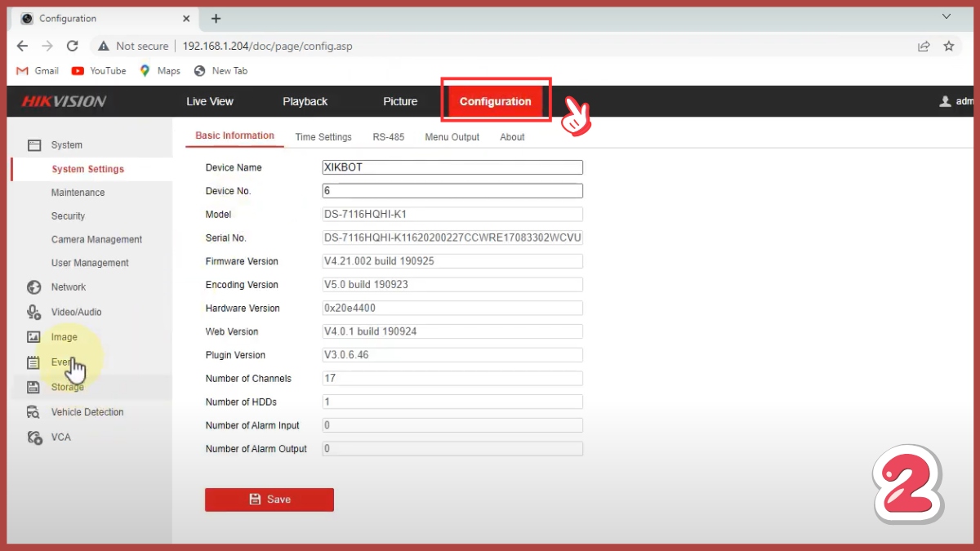Screen dimensions: 980x551
Task: Open the tab search chevron in the browser
Action: click(x=947, y=17)
